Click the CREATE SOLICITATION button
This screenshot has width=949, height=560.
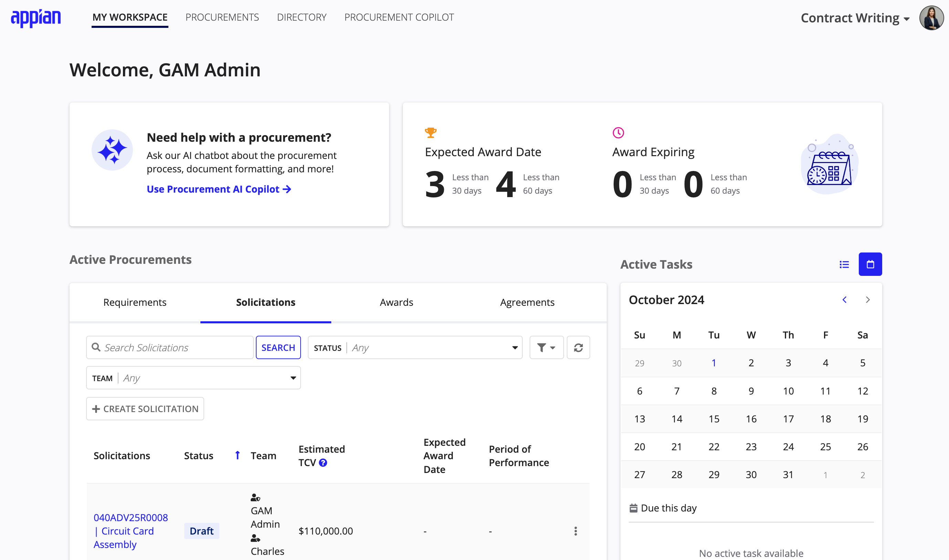click(145, 409)
